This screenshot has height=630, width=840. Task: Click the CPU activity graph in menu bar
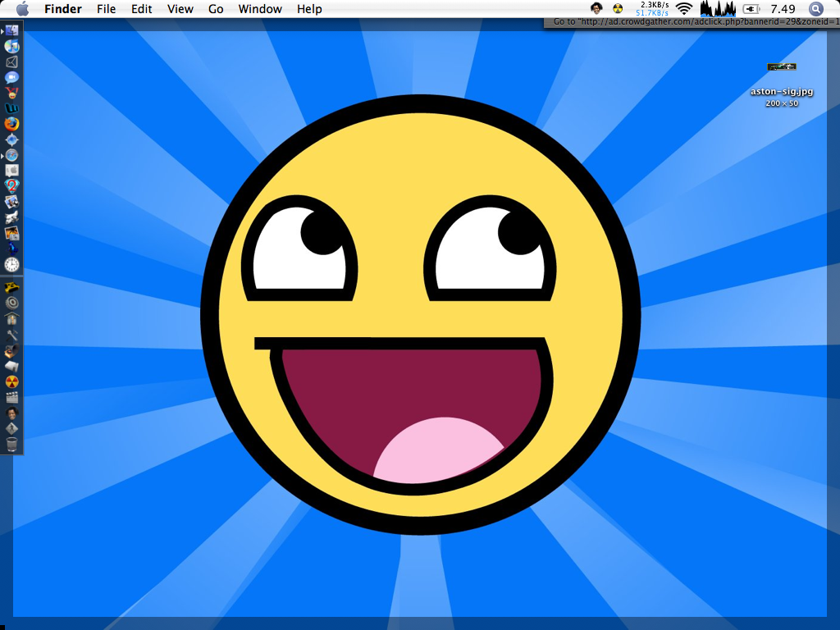pyautogui.click(x=718, y=8)
